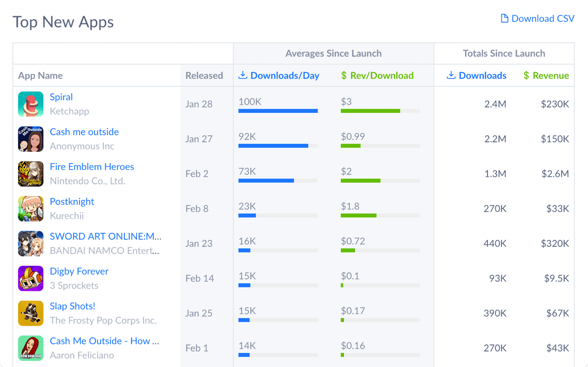
Task: Open the Digby Forever link
Action: tap(79, 271)
